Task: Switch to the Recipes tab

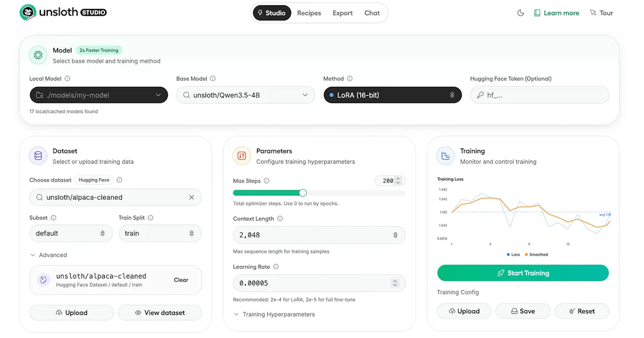Action: pyautogui.click(x=309, y=13)
